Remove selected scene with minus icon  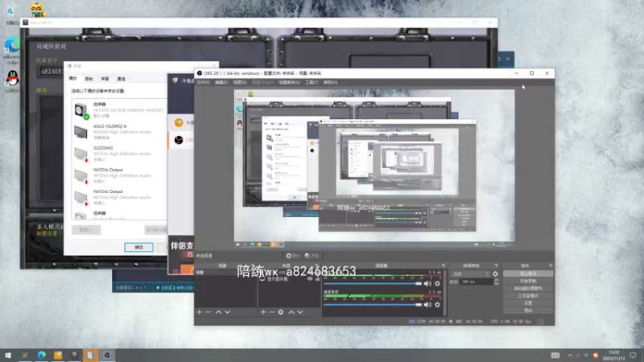tap(208, 312)
